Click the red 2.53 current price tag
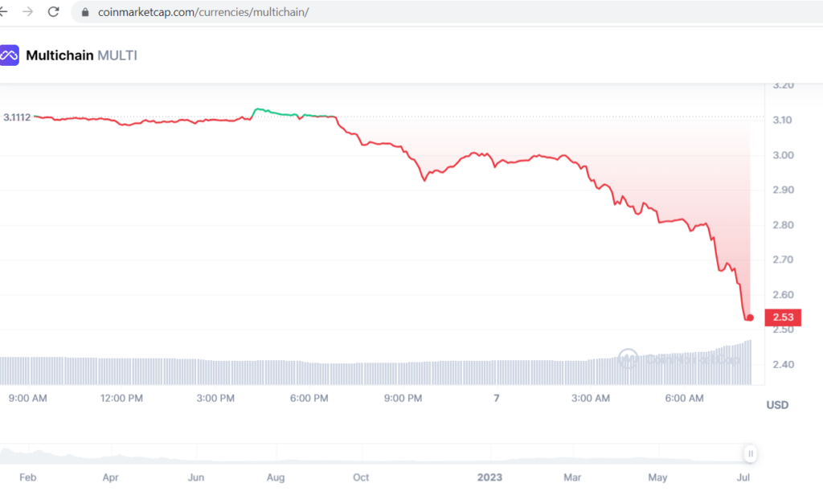Viewport: 823px width, 504px height. 782,317
